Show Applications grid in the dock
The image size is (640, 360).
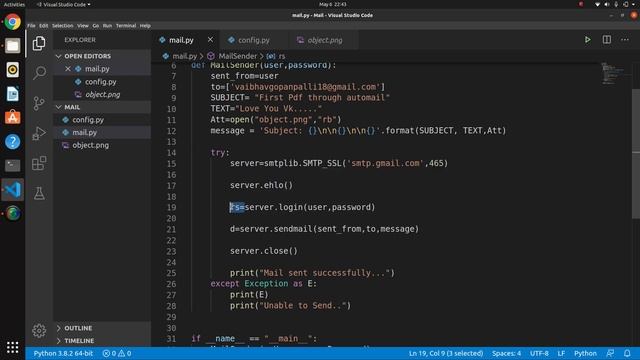[x=12, y=347]
